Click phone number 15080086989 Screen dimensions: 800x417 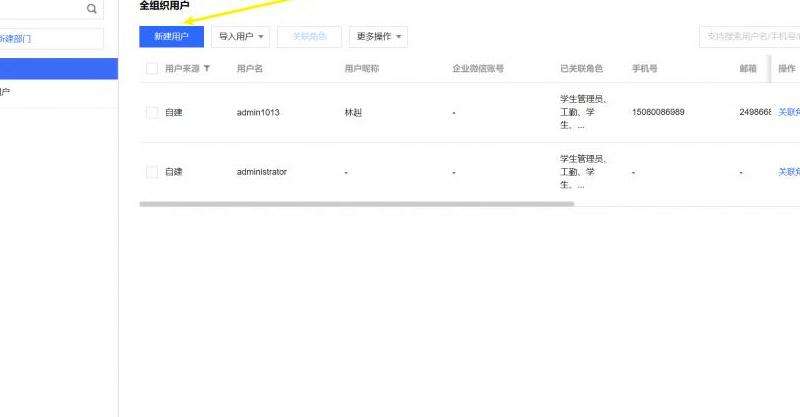(658, 112)
